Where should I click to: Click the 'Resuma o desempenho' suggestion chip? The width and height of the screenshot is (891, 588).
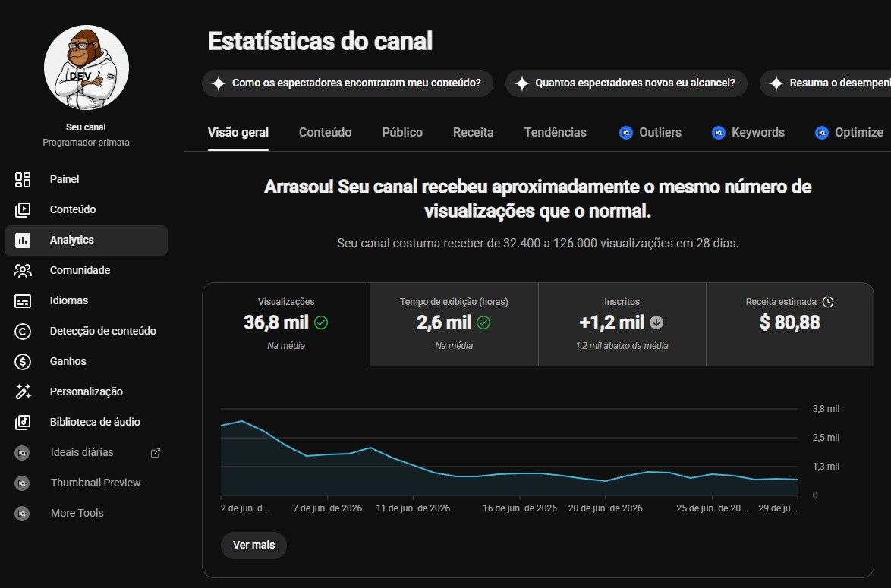(x=826, y=83)
